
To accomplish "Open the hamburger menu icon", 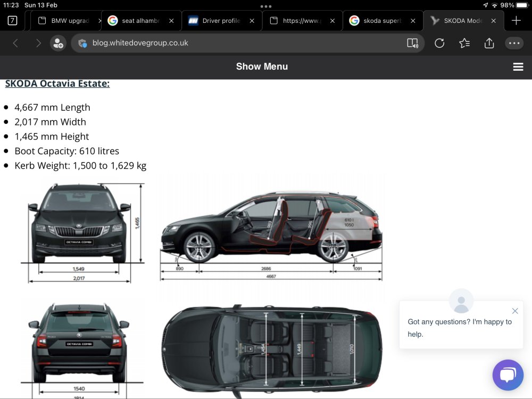I will coord(518,67).
